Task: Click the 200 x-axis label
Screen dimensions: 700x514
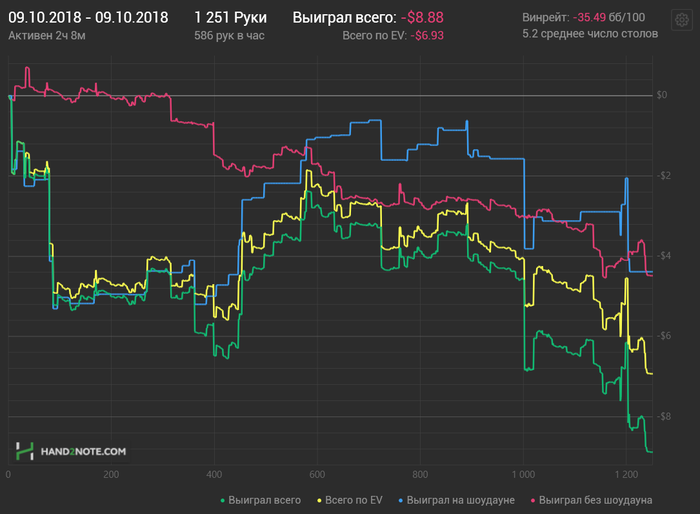Action: click(x=111, y=475)
